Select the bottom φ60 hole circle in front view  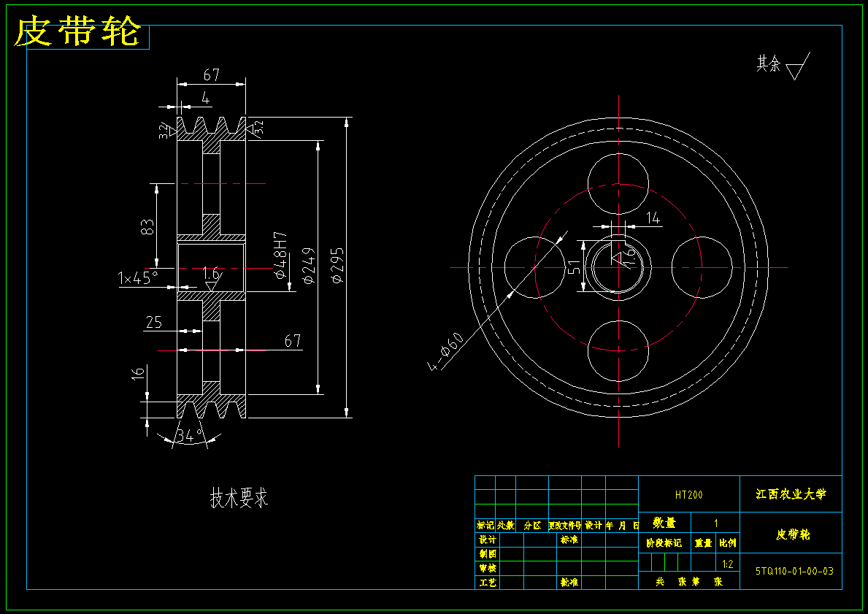pos(618,351)
